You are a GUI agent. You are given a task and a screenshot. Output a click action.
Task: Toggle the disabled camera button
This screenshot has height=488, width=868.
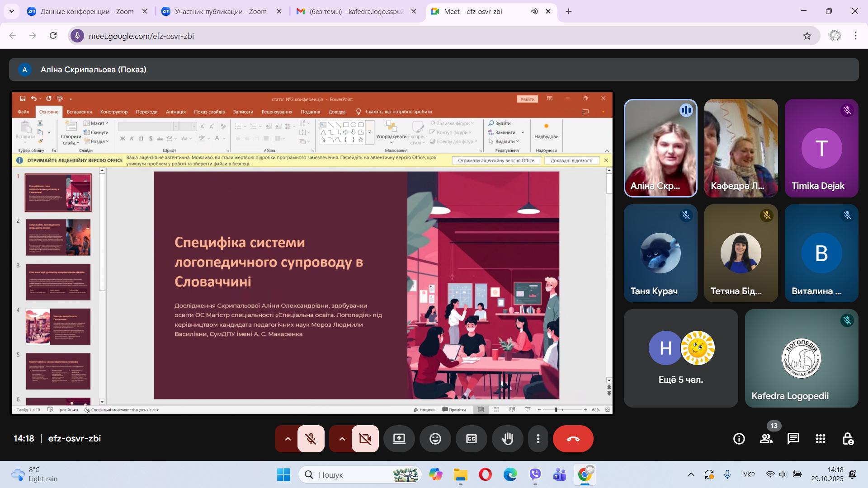point(365,439)
